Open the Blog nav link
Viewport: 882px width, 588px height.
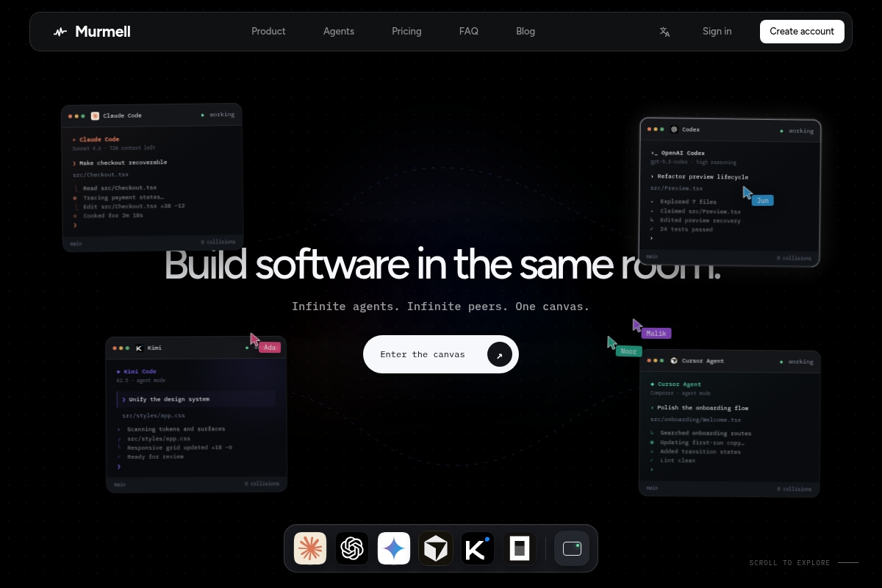click(526, 32)
